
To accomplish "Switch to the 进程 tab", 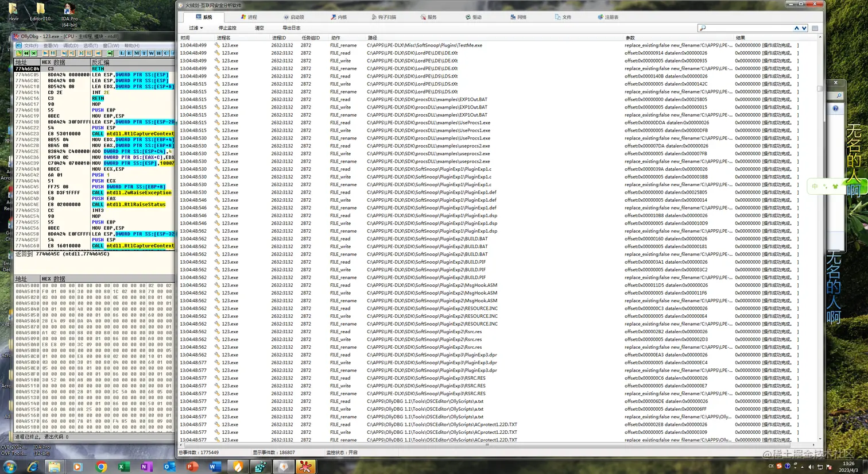I will coord(249,17).
